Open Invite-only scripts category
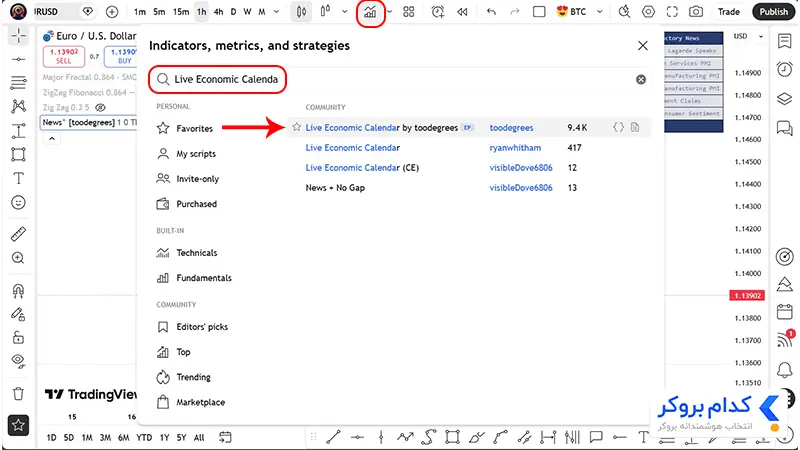Screen dimensions: 800x450 click(188, 179)
